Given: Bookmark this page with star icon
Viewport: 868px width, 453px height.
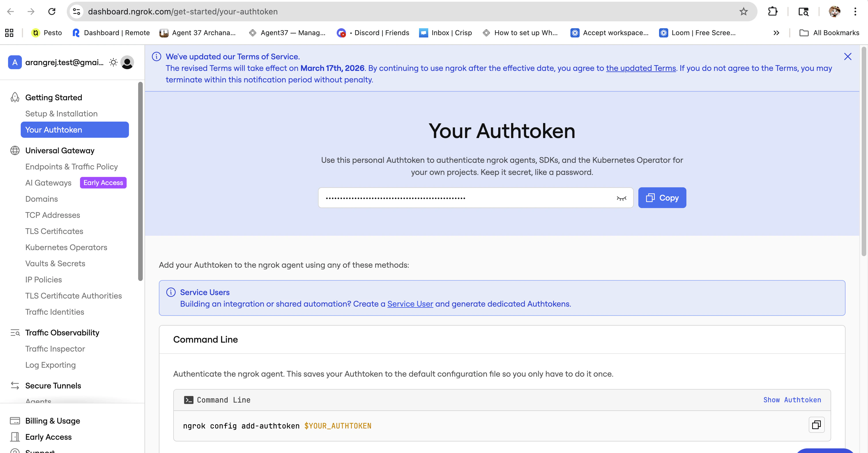Looking at the screenshot, I should pyautogui.click(x=743, y=12).
